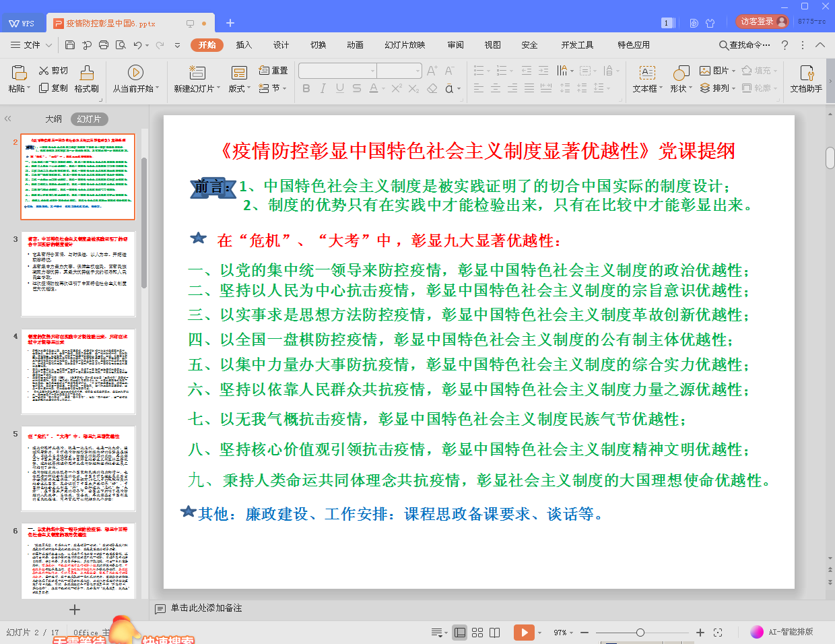The image size is (835, 644).
Task: Toggle reading view in the status bar
Action: coord(495,633)
